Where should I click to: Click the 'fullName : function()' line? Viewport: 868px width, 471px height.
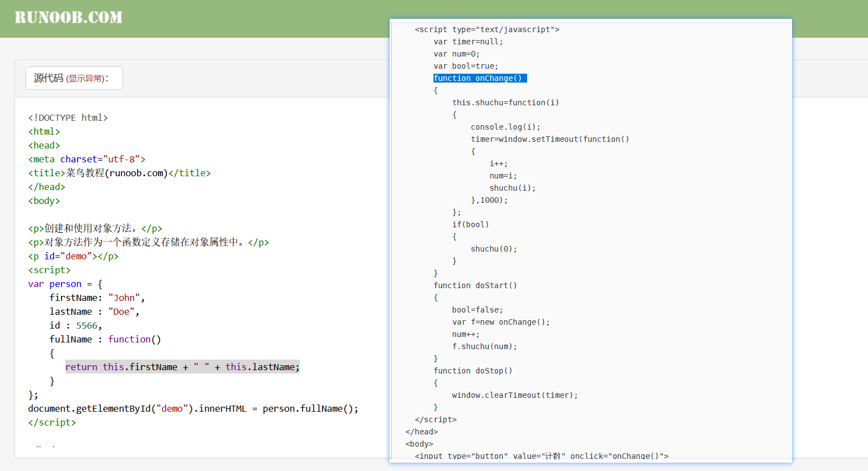pyautogui.click(x=105, y=339)
